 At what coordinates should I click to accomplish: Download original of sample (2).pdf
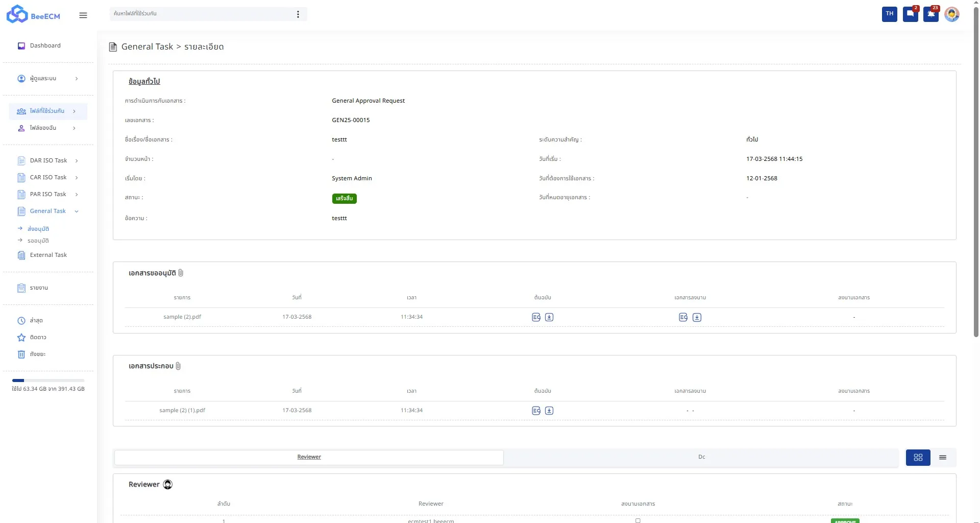point(549,317)
